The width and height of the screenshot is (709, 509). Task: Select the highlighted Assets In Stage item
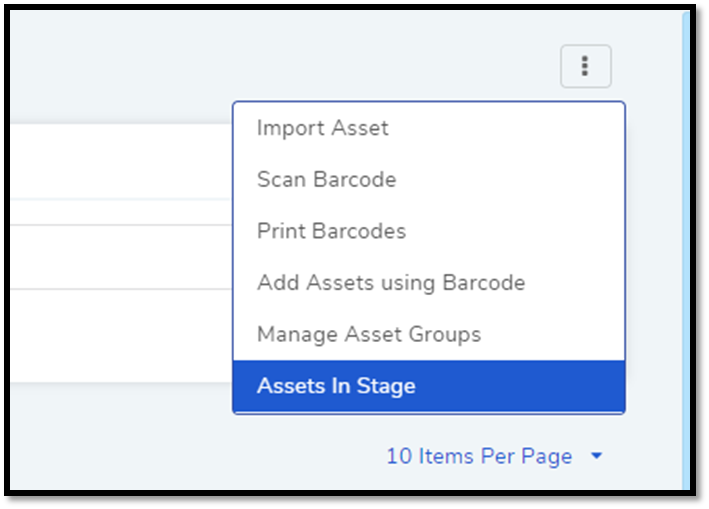[x=429, y=386]
